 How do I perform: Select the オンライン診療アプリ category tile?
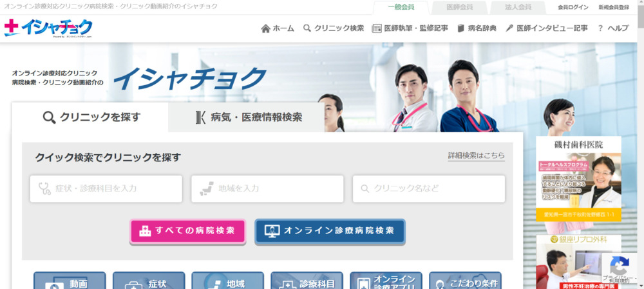[x=386, y=281]
